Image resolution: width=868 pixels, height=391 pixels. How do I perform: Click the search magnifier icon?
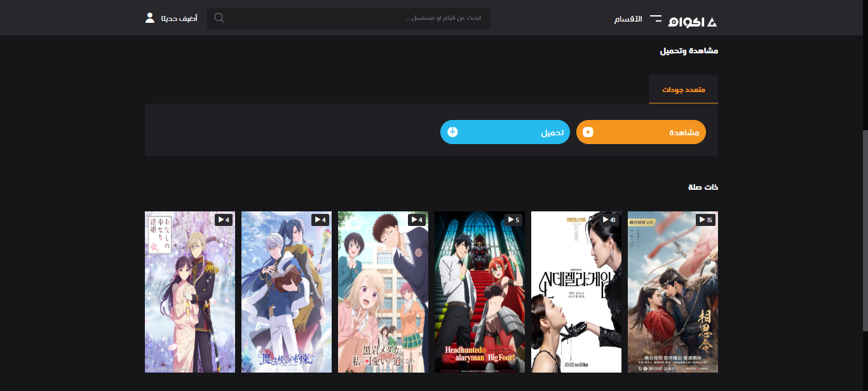[x=219, y=18]
